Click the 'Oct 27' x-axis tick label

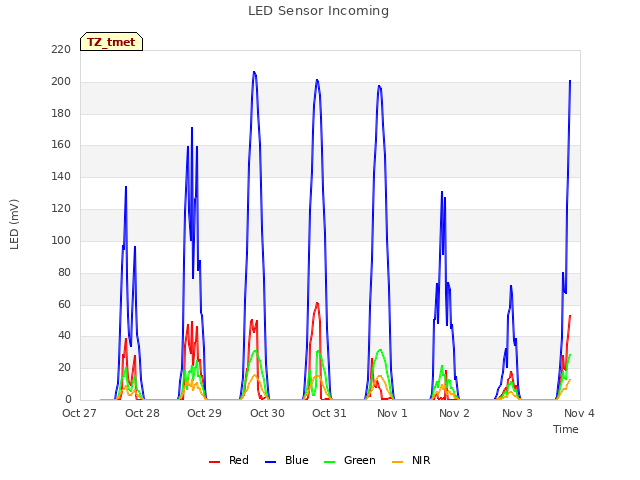(79, 413)
